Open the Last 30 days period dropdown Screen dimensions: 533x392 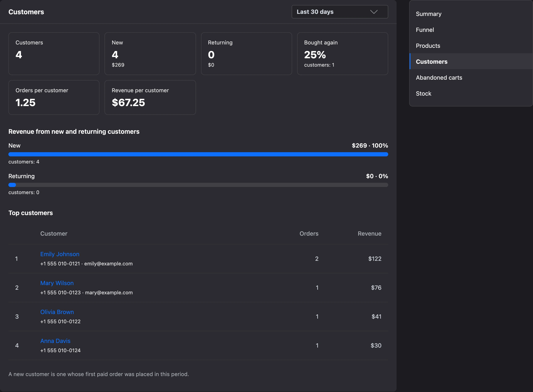[x=340, y=12]
